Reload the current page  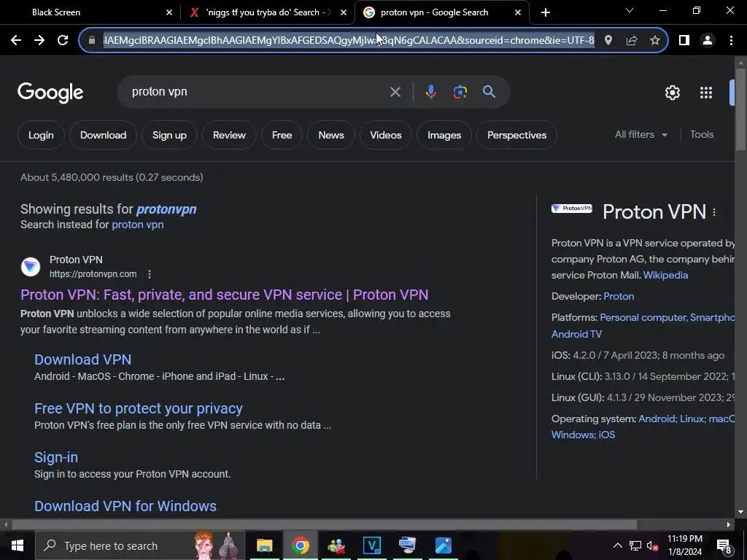(63, 41)
